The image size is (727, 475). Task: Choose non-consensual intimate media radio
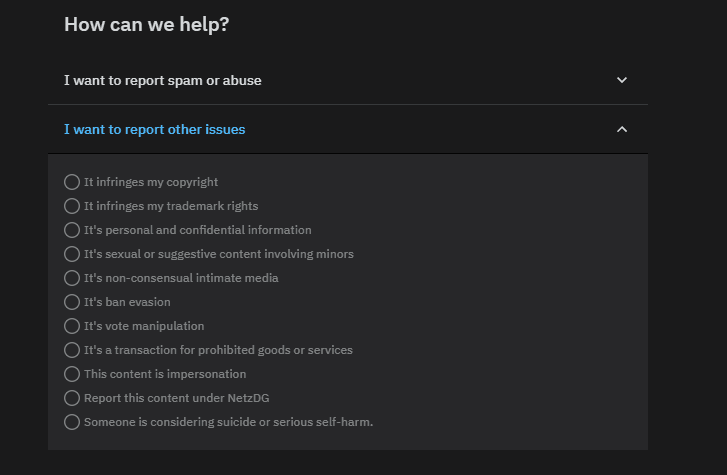click(x=72, y=278)
